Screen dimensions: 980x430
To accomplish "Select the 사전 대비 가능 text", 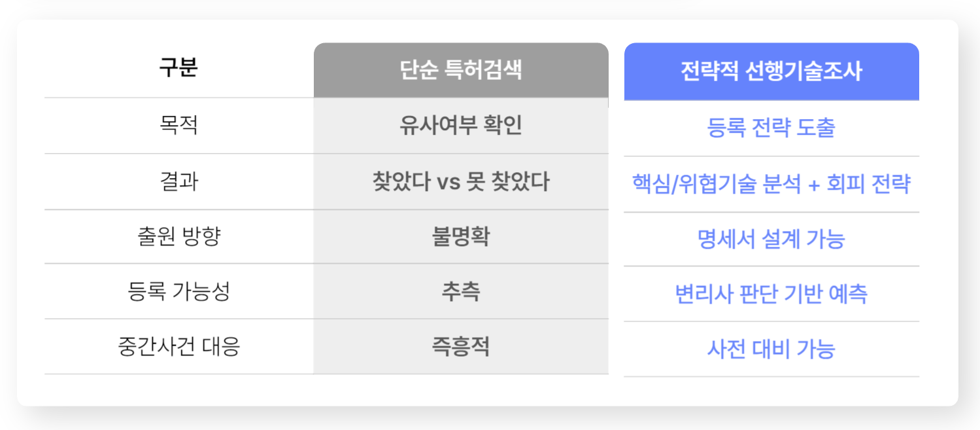I will (x=771, y=349).
